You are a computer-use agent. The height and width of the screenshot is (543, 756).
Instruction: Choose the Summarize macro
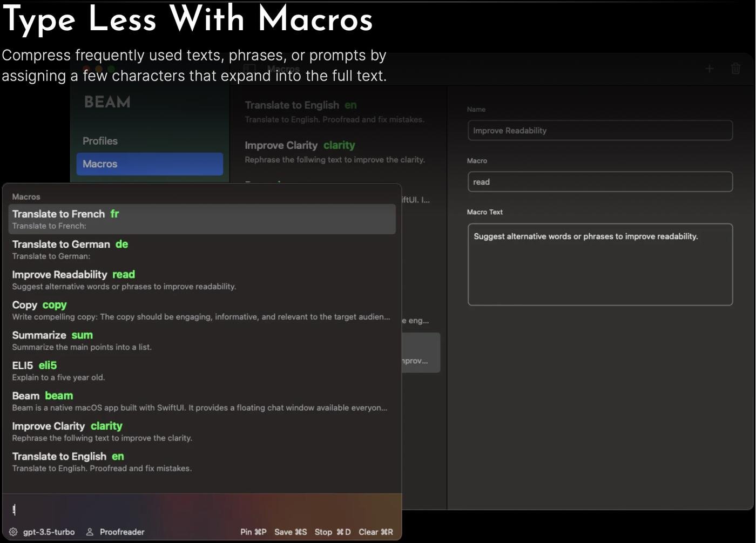click(x=201, y=340)
